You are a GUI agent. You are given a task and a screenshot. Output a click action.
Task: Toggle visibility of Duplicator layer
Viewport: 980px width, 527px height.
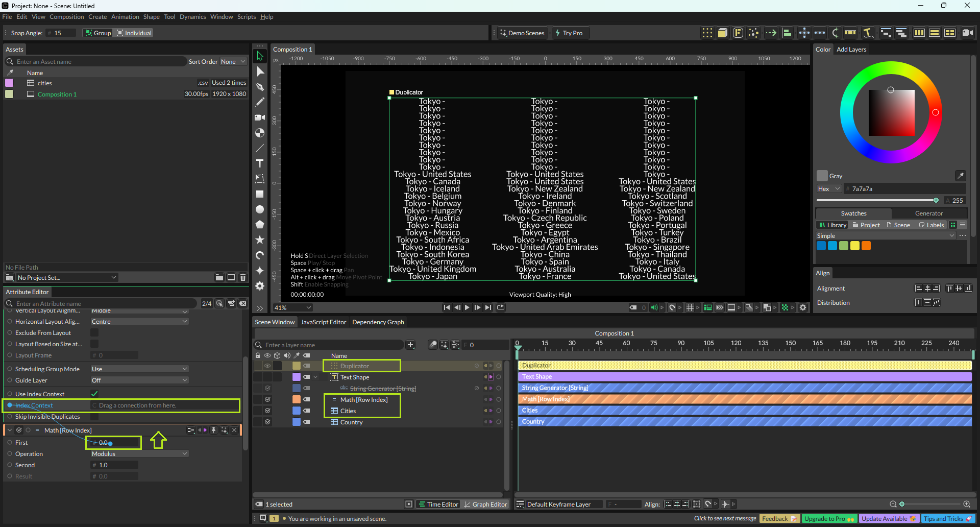click(x=267, y=366)
